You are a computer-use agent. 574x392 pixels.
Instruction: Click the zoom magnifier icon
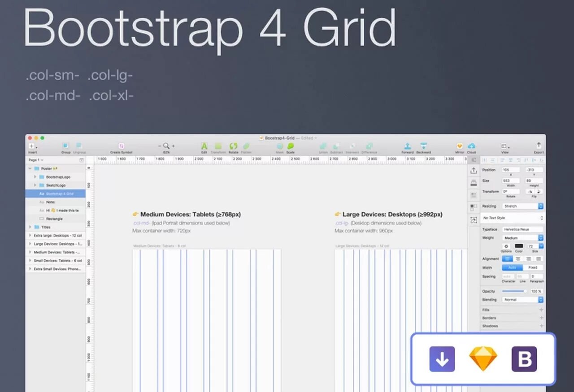click(x=166, y=146)
